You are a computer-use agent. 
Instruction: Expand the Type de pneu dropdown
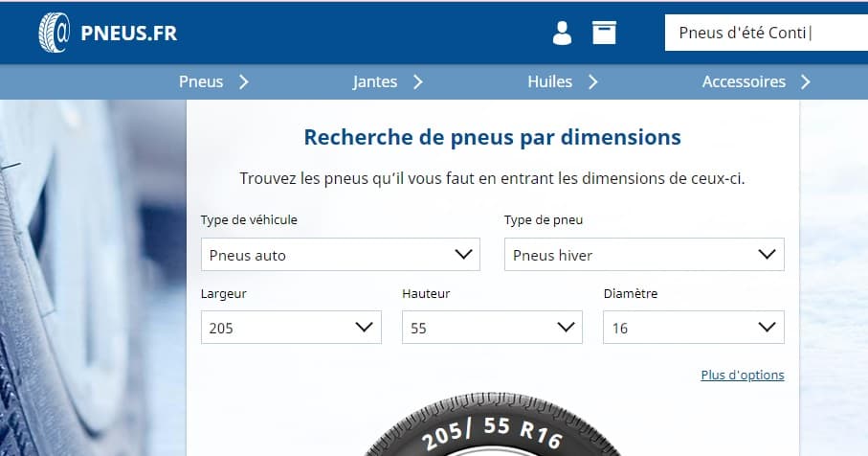tap(644, 255)
